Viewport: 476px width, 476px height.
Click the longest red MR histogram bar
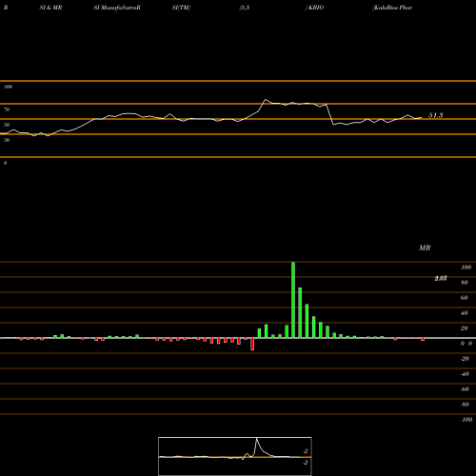pos(252,344)
